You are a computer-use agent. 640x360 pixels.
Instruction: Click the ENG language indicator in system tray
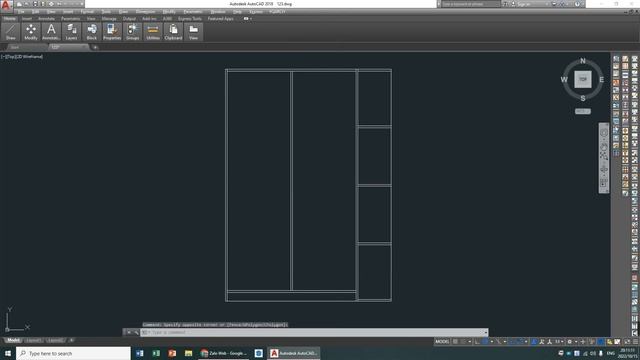(x=611, y=353)
